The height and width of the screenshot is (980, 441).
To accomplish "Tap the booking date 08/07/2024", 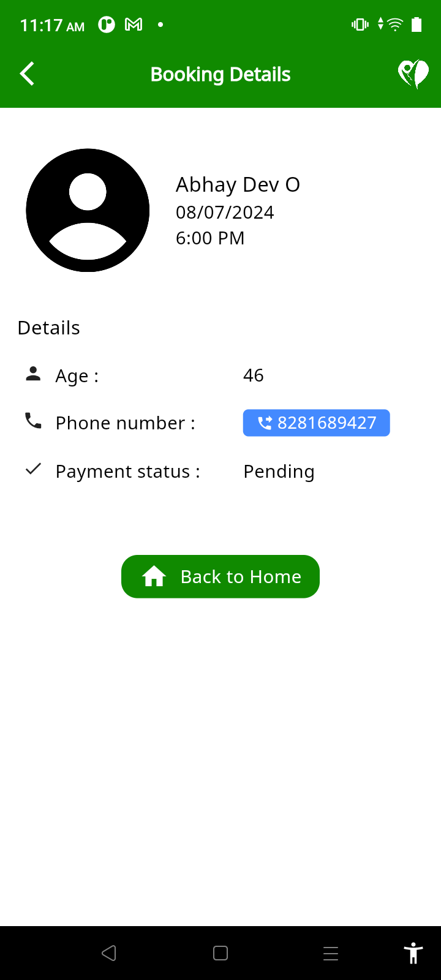I will click(x=225, y=213).
